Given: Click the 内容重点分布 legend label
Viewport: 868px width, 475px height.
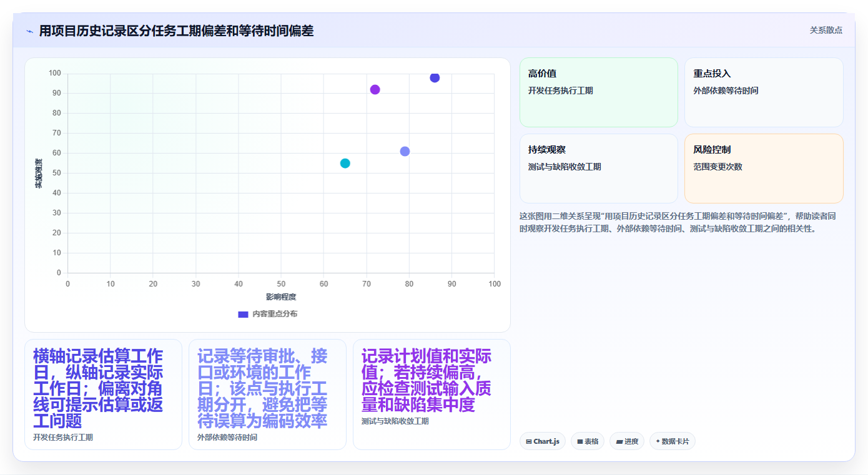Looking at the screenshot, I should click(275, 314).
